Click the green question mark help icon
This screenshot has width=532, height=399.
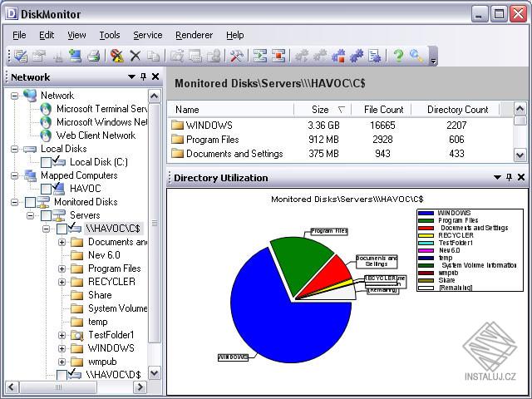398,56
